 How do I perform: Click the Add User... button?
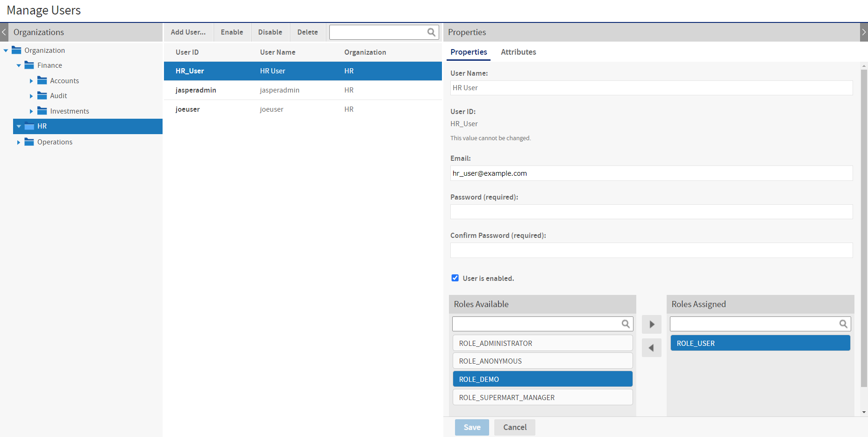[x=188, y=32]
